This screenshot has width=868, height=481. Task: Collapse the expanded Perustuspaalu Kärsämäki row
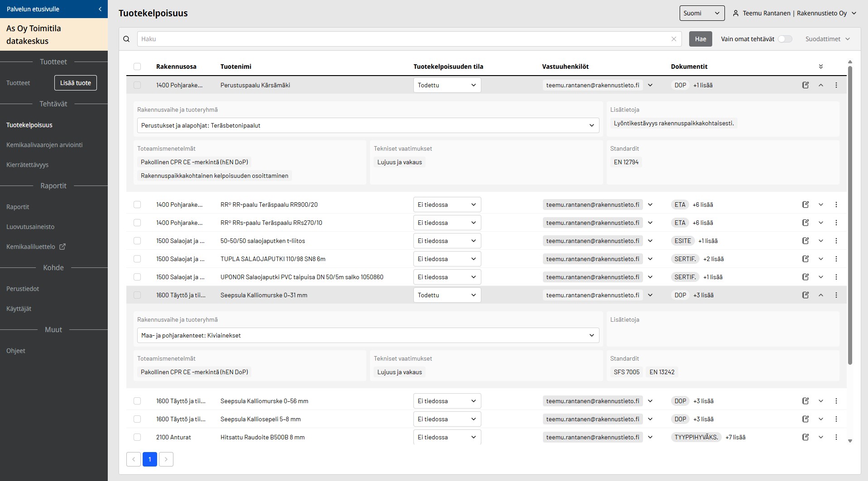point(820,85)
